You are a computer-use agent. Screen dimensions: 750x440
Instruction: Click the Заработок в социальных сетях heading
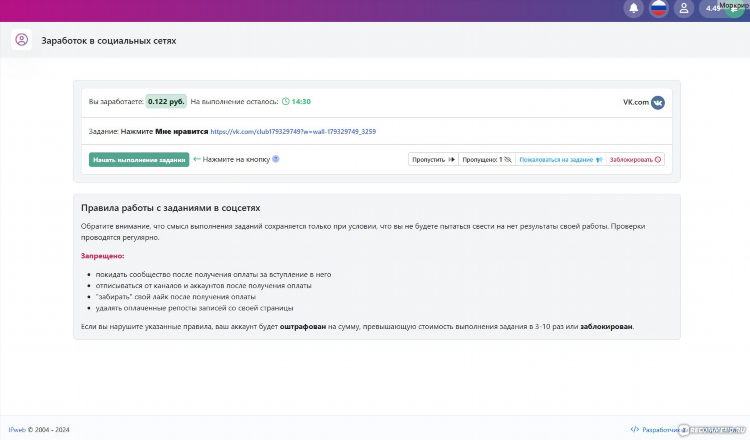[x=109, y=41]
